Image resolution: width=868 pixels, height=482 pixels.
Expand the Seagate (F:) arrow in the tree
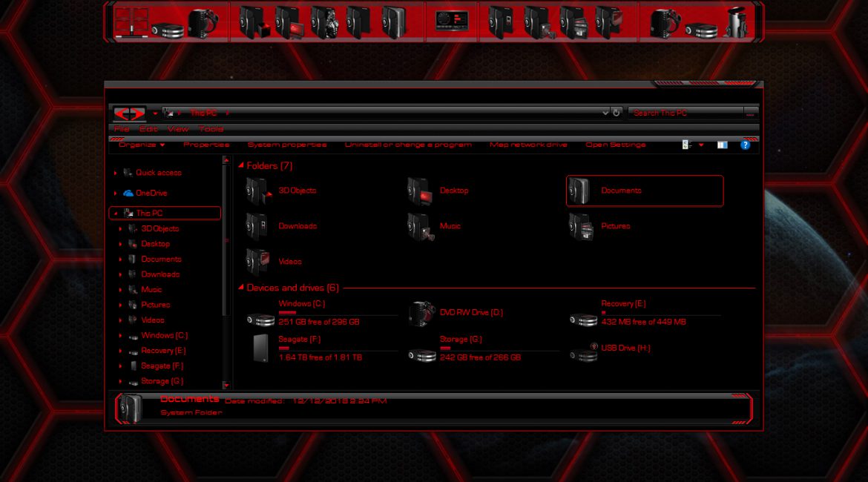pos(121,366)
